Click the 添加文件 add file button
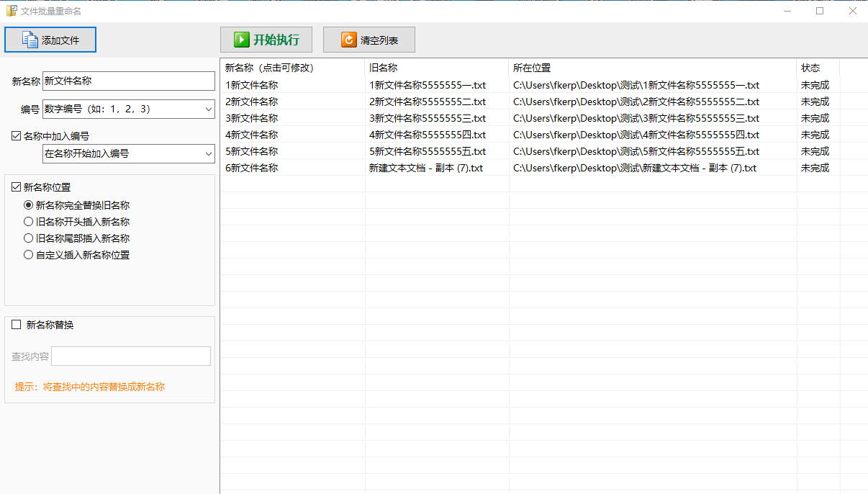 pyautogui.click(x=50, y=40)
